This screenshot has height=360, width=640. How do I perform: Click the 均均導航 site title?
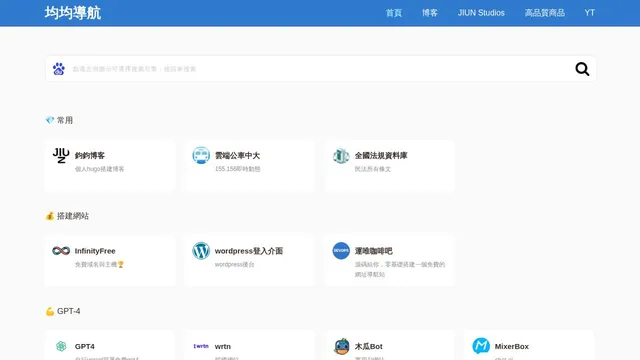click(x=73, y=13)
